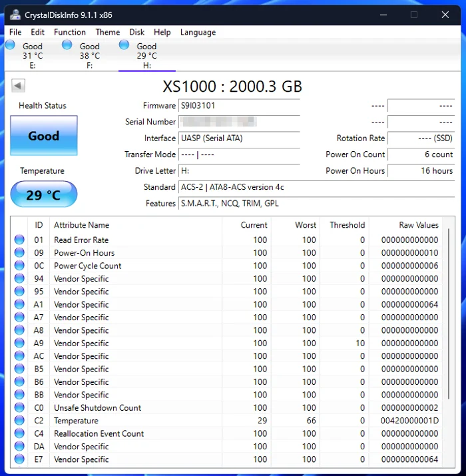Click the Reallocation Event Count attribute name
The height and width of the screenshot is (476, 466).
(x=99, y=433)
